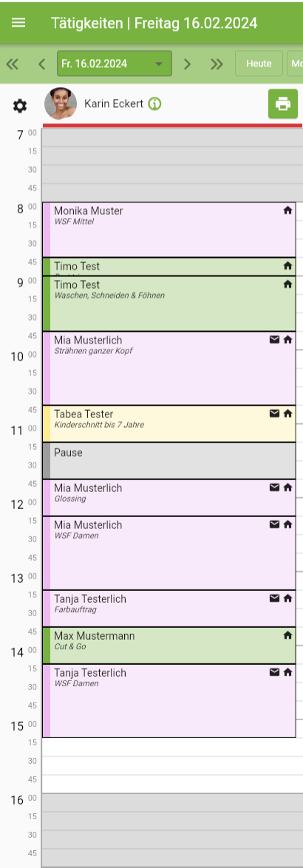Jump back with double-left arrows
This screenshot has height=868, width=303.
(x=12, y=64)
